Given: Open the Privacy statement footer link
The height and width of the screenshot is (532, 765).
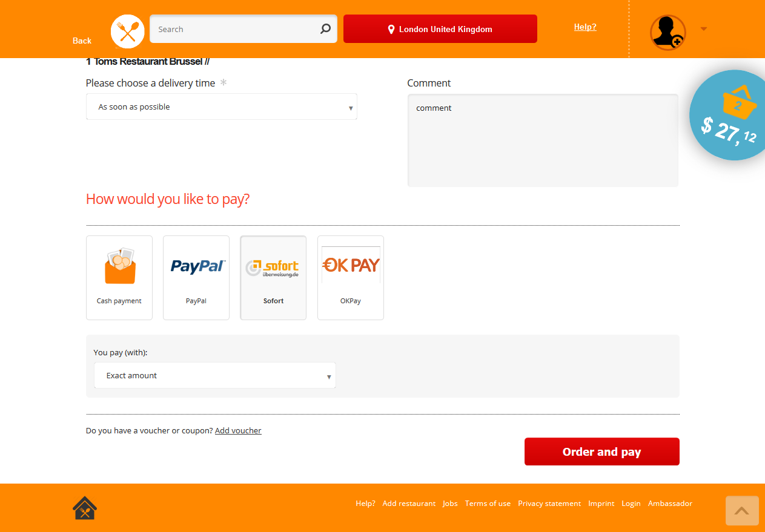Looking at the screenshot, I should [549, 504].
